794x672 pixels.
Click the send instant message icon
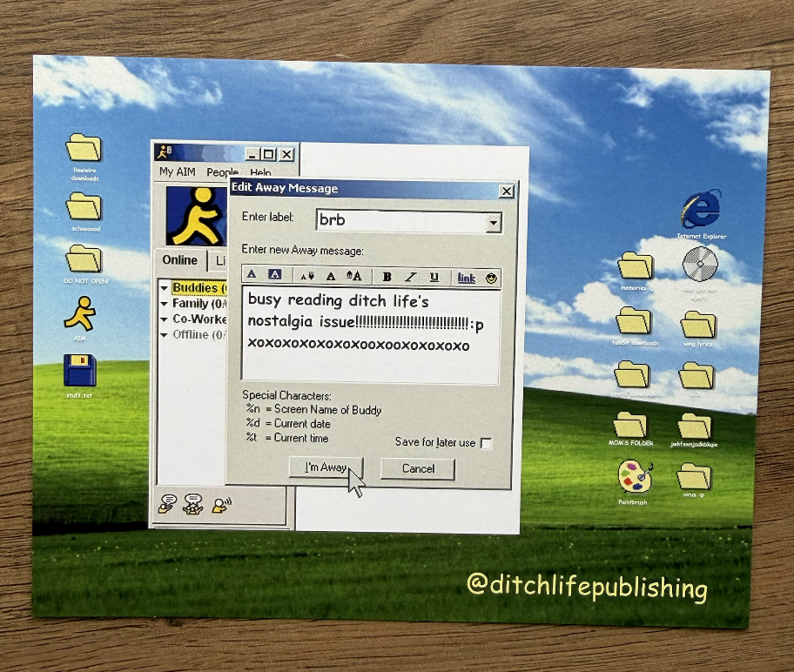pos(166,503)
